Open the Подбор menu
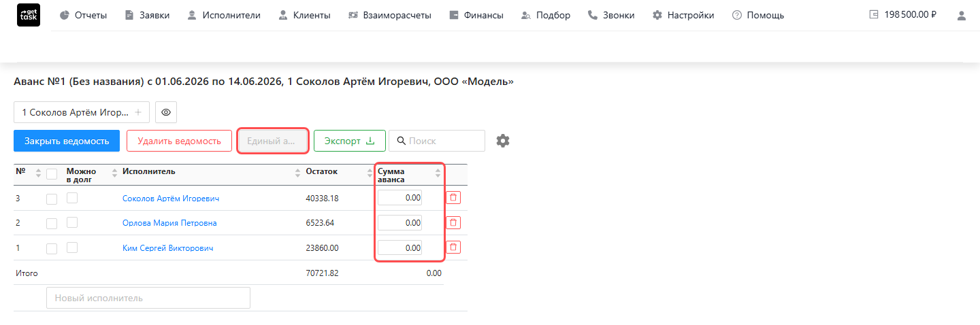The width and height of the screenshot is (980, 325). pyautogui.click(x=545, y=15)
